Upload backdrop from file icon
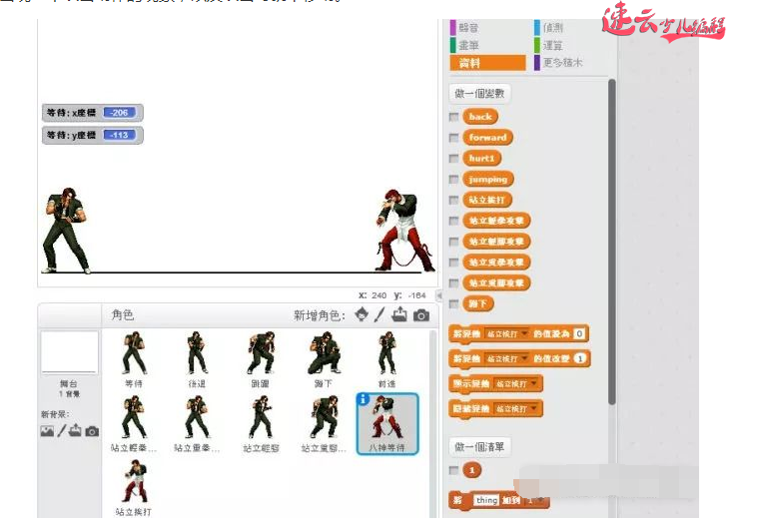The image size is (757, 532). pyautogui.click(x=77, y=430)
